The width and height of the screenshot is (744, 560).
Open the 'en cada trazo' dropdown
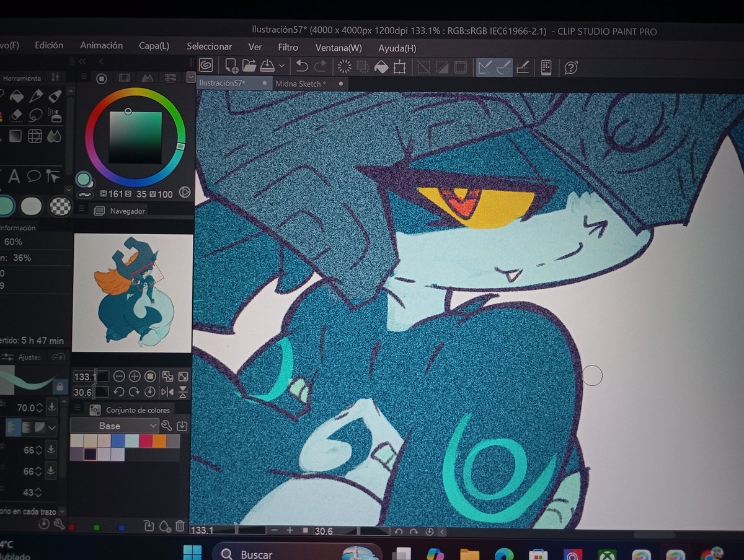click(x=61, y=512)
